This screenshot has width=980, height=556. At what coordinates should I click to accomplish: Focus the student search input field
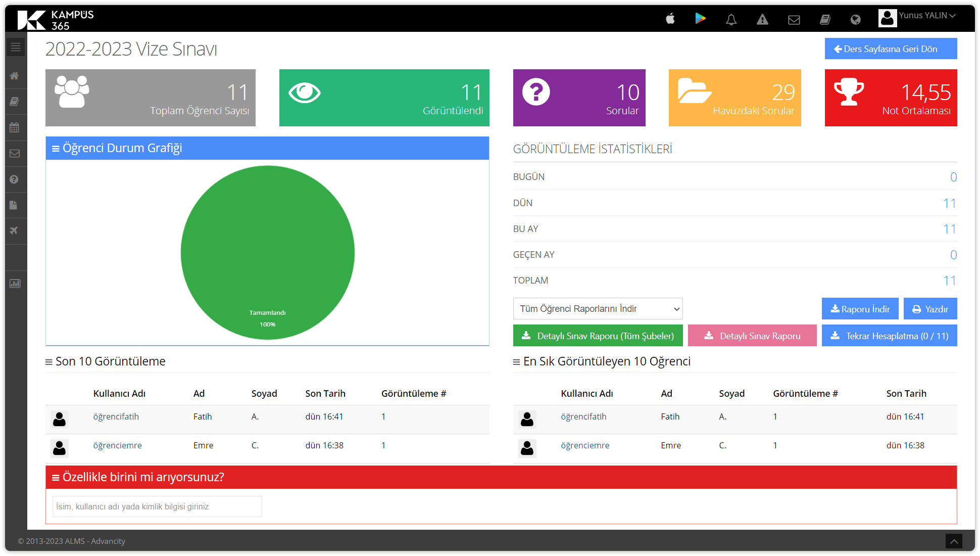point(157,506)
